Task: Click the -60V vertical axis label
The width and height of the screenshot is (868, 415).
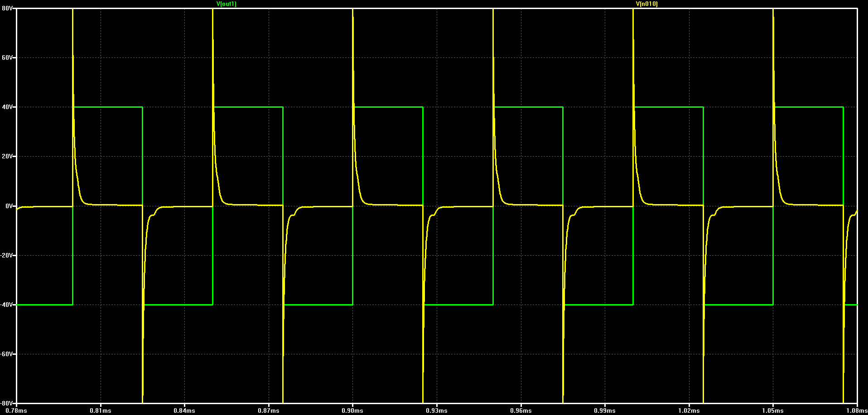Action: click(7, 354)
